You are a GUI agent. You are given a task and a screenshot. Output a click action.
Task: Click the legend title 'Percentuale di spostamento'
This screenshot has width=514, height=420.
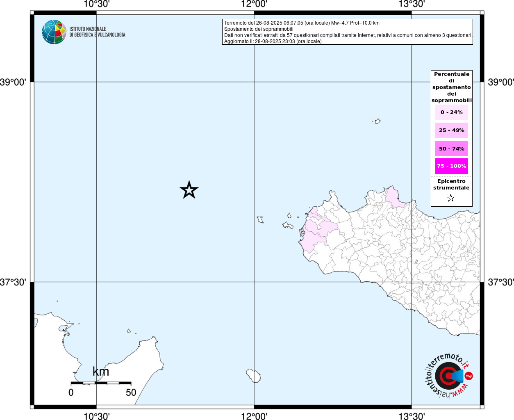point(451,87)
